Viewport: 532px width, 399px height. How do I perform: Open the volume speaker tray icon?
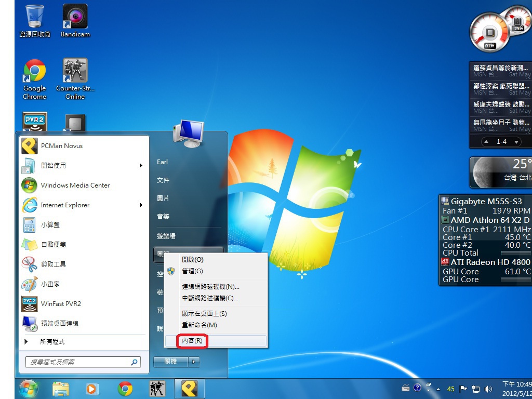coord(488,389)
